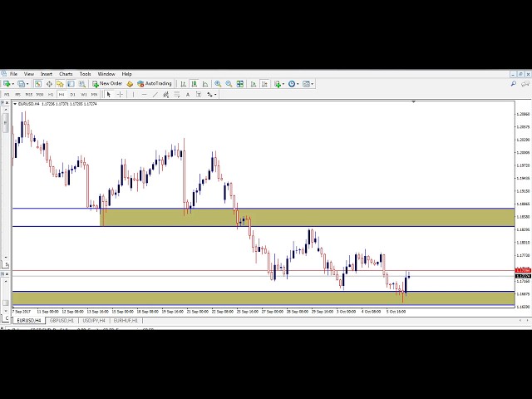Click the zoom in magnifier icon
This screenshot has width=532, height=399.
coord(218,84)
